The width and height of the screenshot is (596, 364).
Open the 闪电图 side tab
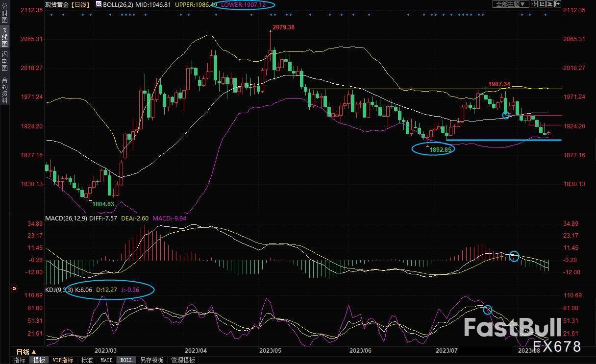coord(5,61)
